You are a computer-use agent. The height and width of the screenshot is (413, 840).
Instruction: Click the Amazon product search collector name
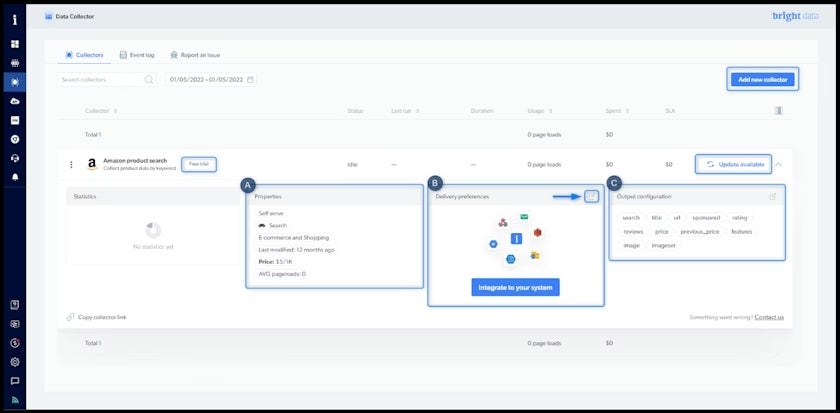[135, 161]
